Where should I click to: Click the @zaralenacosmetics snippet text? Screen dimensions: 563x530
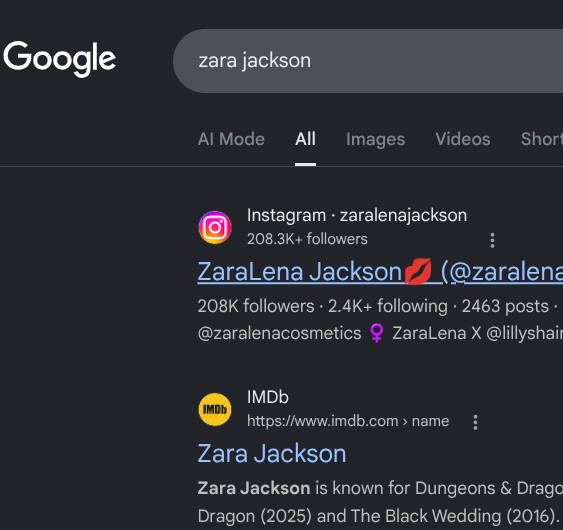coord(279,333)
